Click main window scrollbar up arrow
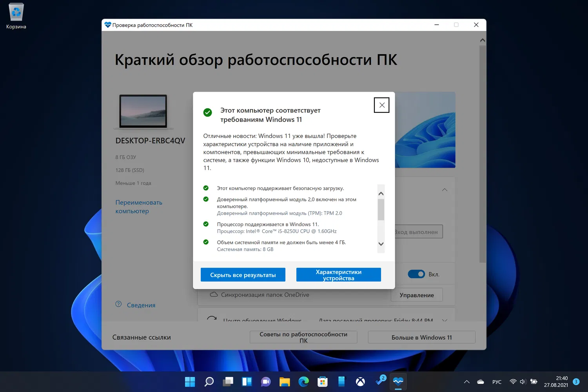588x392 pixels. (483, 40)
